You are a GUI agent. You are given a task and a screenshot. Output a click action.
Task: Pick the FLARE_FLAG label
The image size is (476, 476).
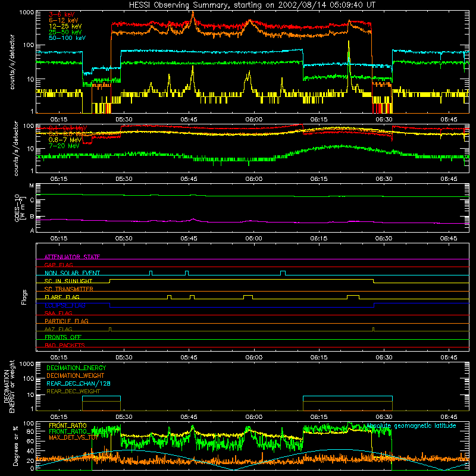click(x=62, y=297)
